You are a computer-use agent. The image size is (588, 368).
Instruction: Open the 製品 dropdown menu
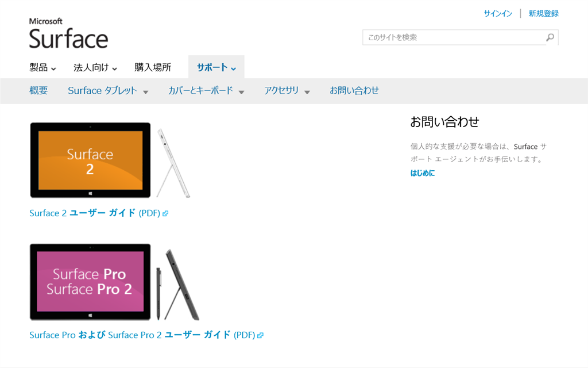point(42,68)
